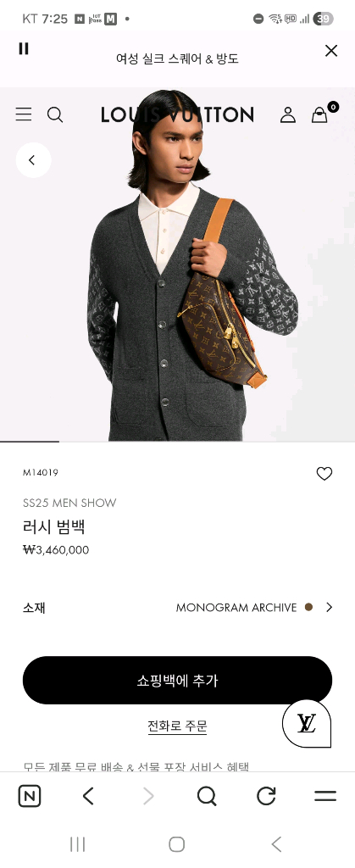Navigate back in the browser toolbar

click(x=88, y=797)
